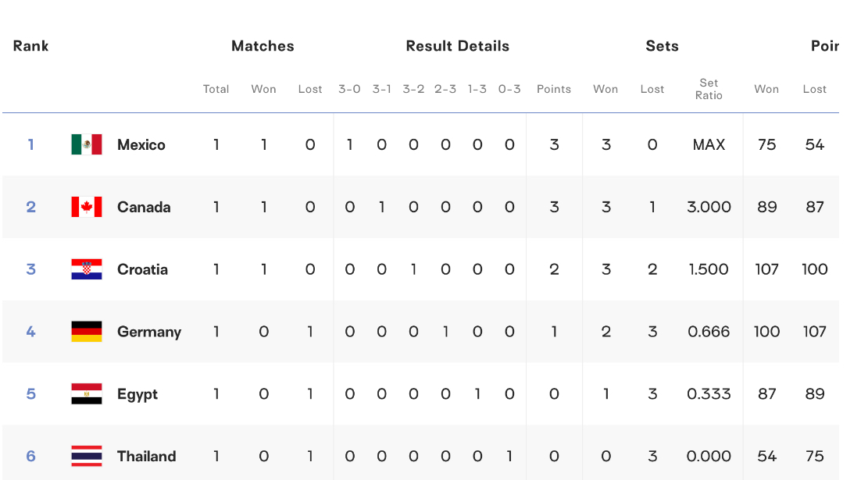The image size is (868, 480).
Task: Click the Points column header
Action: pyautogui.click(x=554, y=89)
